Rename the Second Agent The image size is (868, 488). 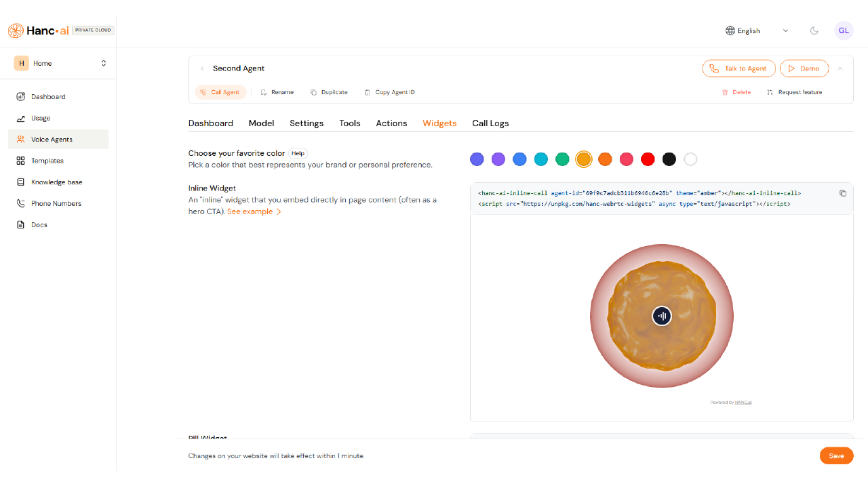(277, 92)
